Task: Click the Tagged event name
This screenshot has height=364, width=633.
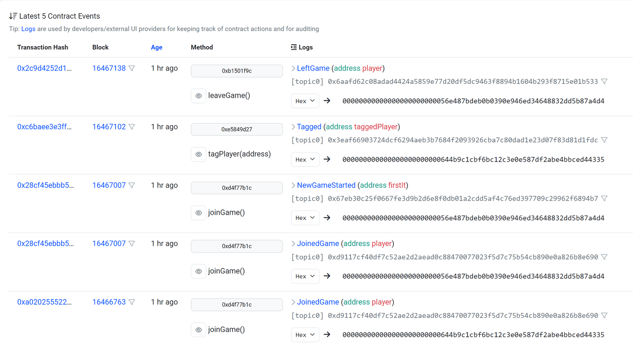Action: point(309,127)
